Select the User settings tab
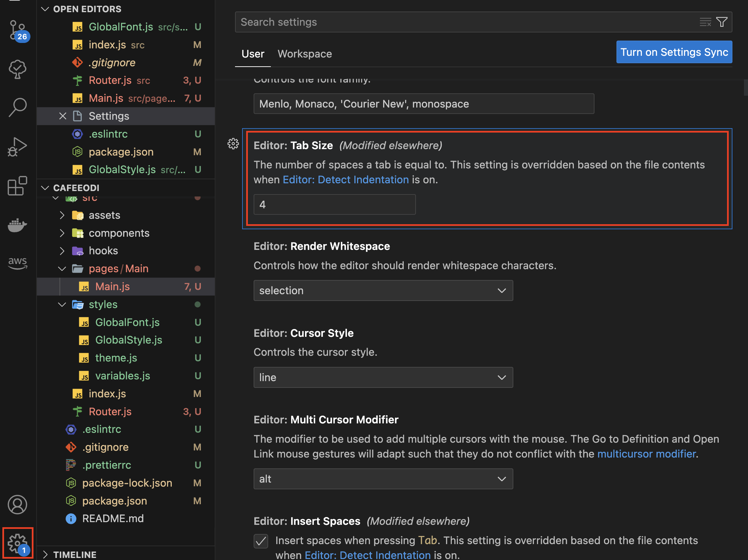This screenshot has height=560, width=748. coord(253,54)
